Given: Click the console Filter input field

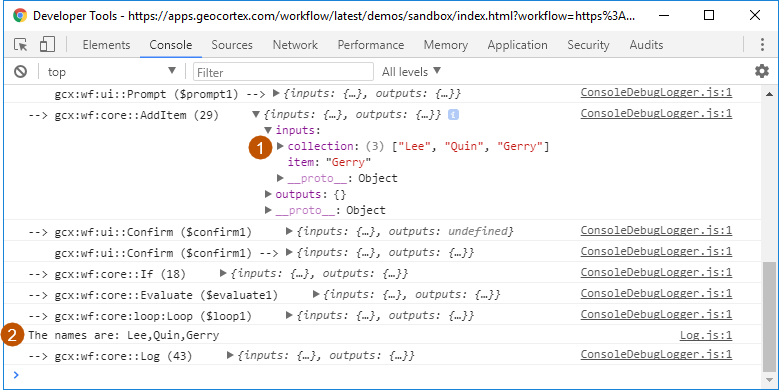Looking at the screenshot, I should pos(283,72).
